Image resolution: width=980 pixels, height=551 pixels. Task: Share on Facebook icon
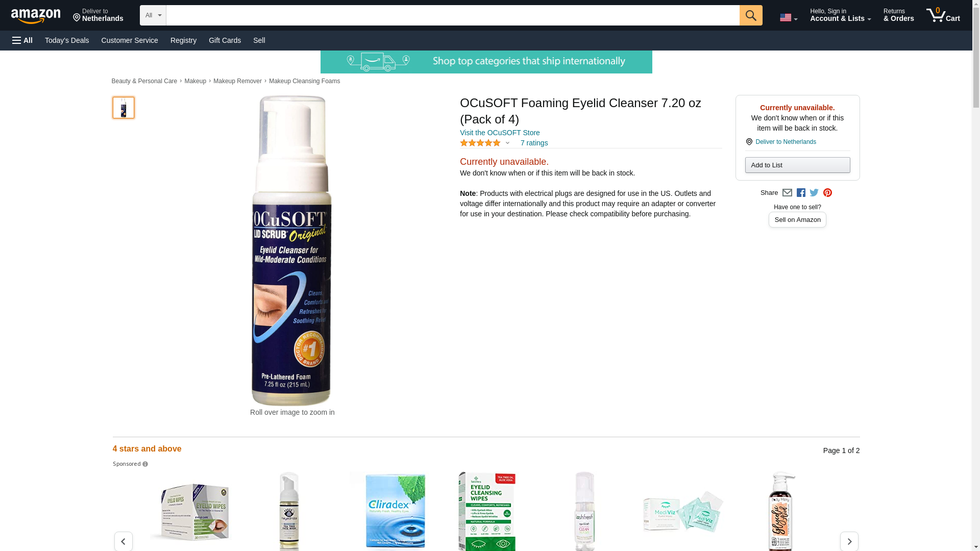[x=800, y=193]
